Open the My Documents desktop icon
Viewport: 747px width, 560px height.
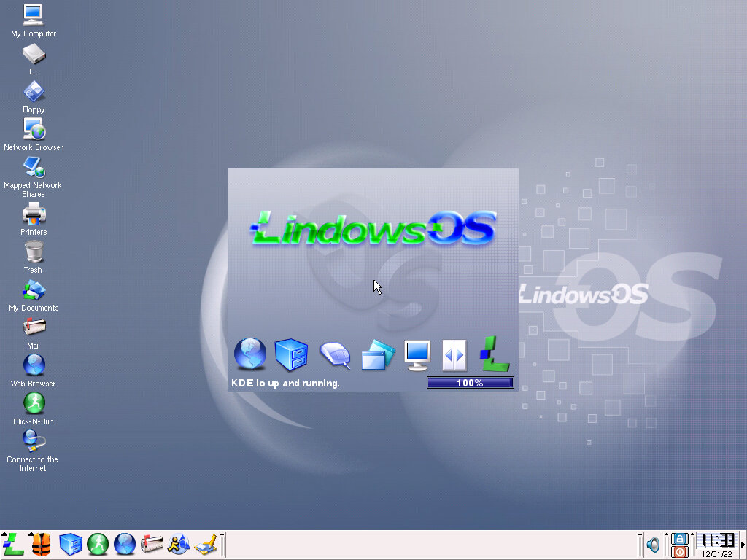point(34,290)
